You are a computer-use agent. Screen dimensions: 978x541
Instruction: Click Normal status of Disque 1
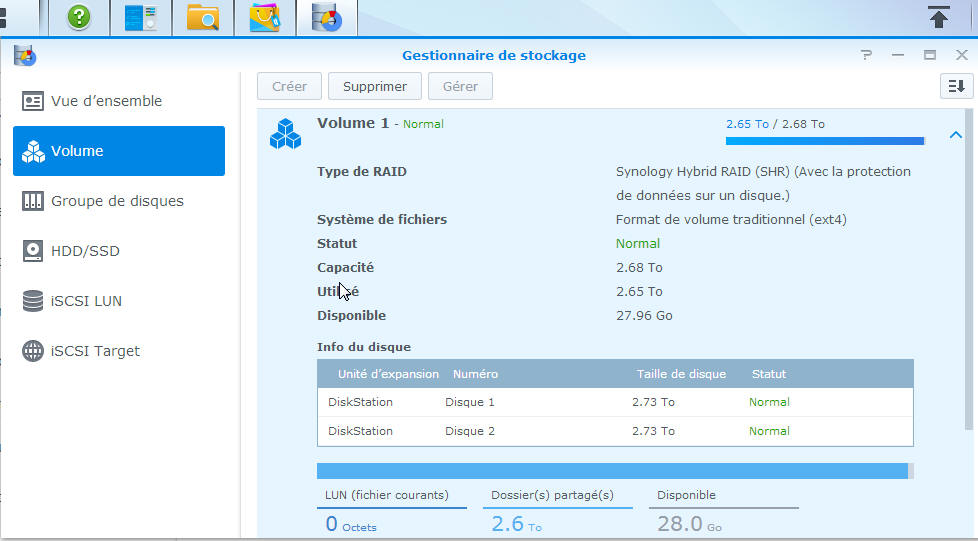[x=769, y=402]
